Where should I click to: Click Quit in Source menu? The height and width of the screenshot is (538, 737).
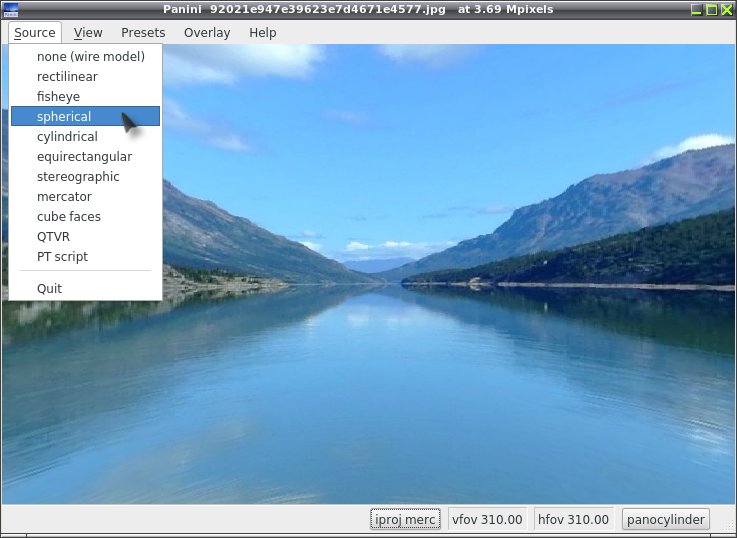(86, 288)
